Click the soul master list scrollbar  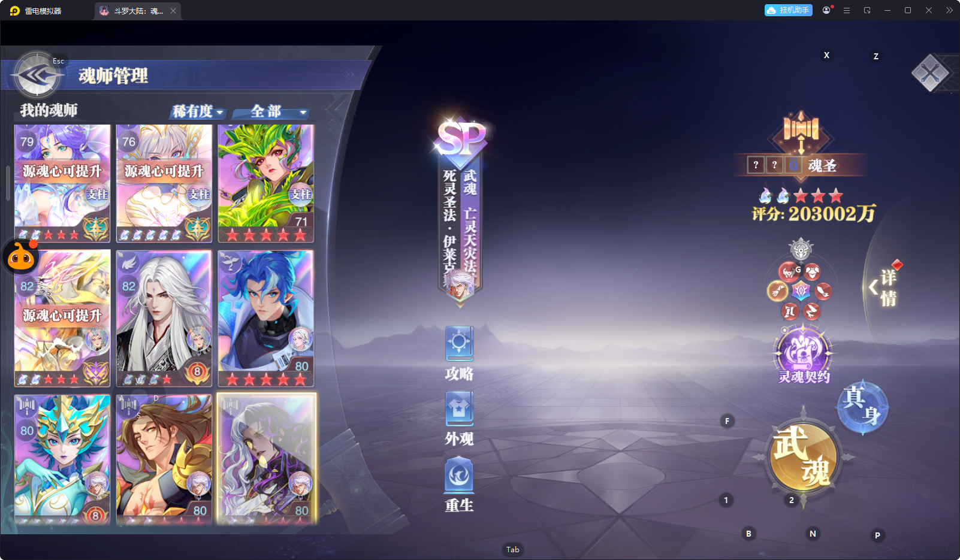tap(8, 183)
